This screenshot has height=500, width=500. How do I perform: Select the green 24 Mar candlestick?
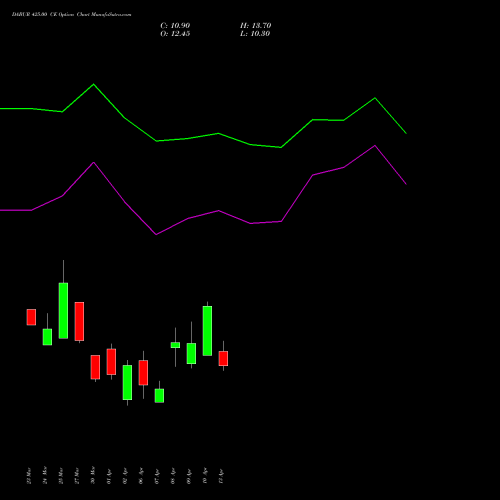click(x=47, y=337)
